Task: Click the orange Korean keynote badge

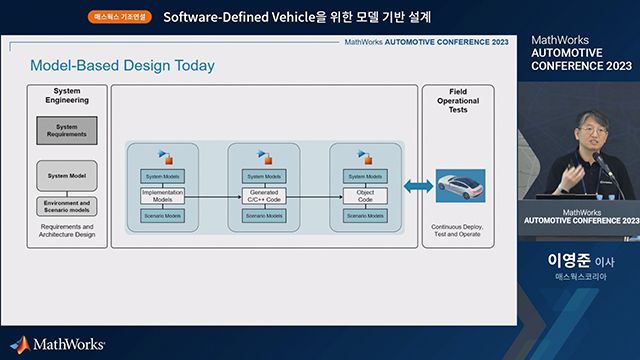Action: tap(120, 17)
